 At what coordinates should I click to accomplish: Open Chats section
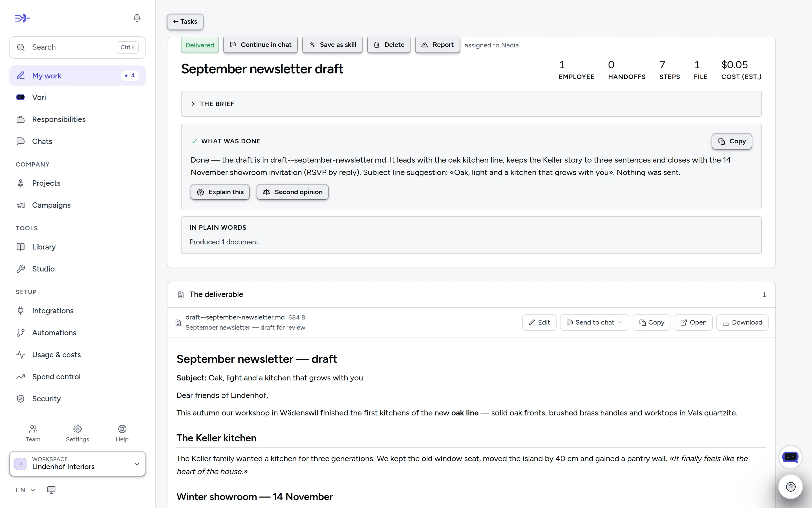[78, 141]
